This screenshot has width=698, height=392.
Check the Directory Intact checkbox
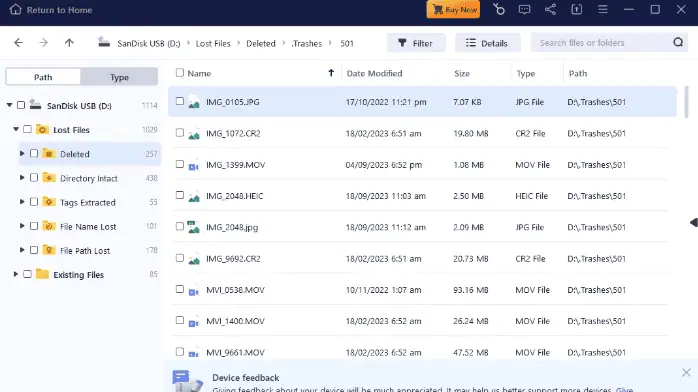(34, 178)
